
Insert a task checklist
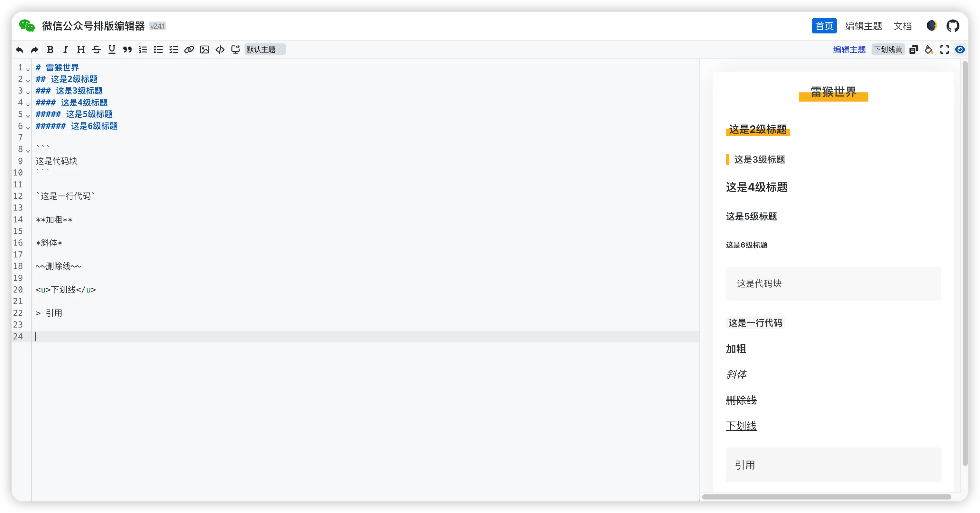(x=174, y=50)
